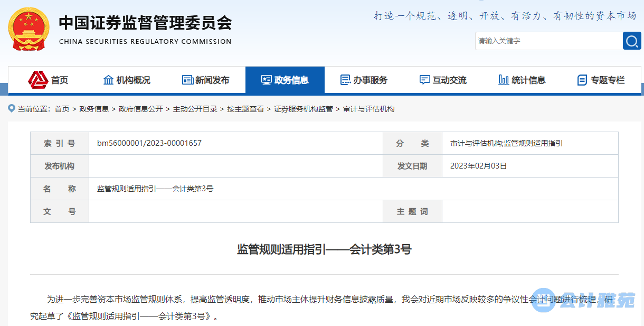Viewport: 644px width, 326px height.
Task: Click index number bm56000001/2023-00001657
Action: 149,143
